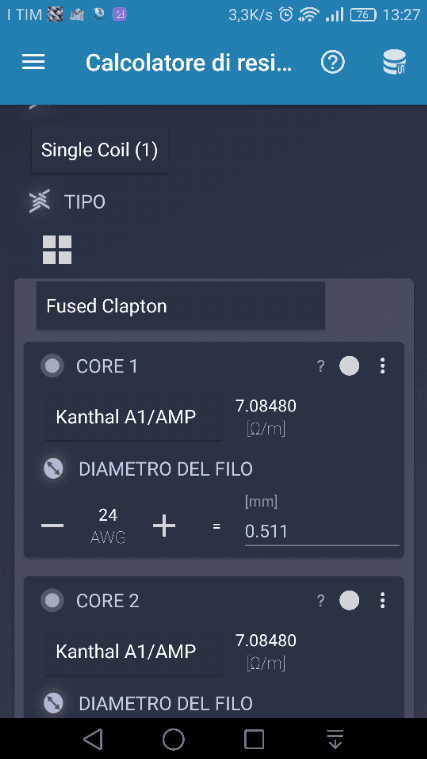The image size is (427, 759).
Task: Toggle the Core 2 white circle switch
Action: (x=349, y=601)
